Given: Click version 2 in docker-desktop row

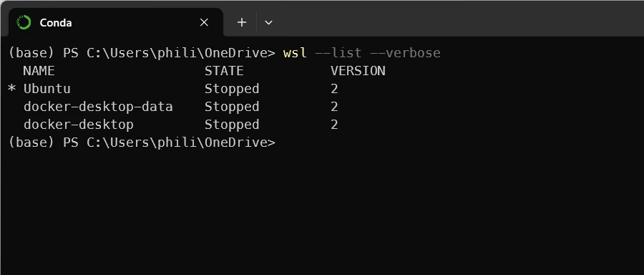Looking at the screenshot, I should click(x=334, y=124).
